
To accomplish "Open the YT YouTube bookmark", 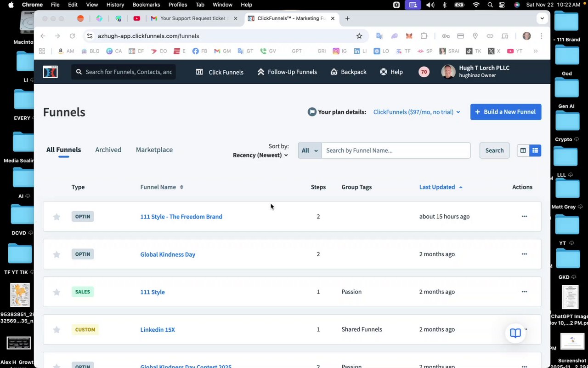I will click(x=515, y=51).
